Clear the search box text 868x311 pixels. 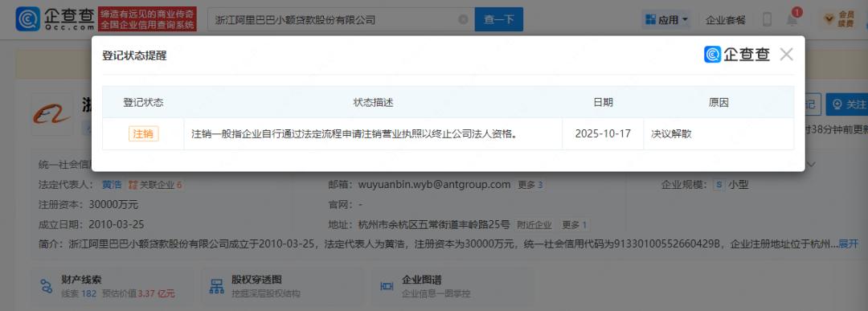(464, 19)
